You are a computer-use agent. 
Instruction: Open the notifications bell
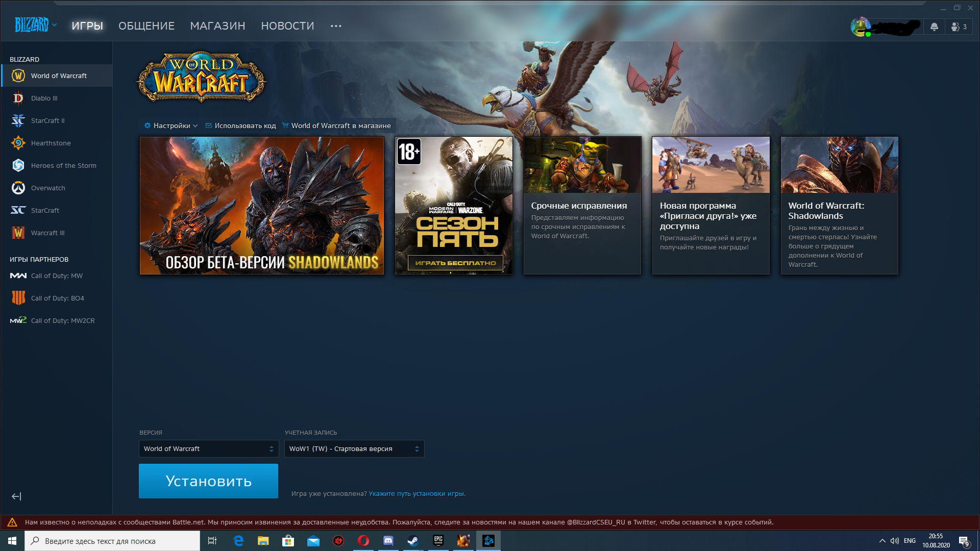(x=934, y=27)
